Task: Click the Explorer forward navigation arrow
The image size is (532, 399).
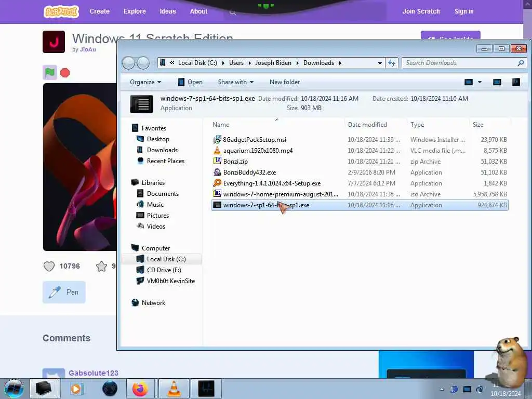Action: click(143, 63)
